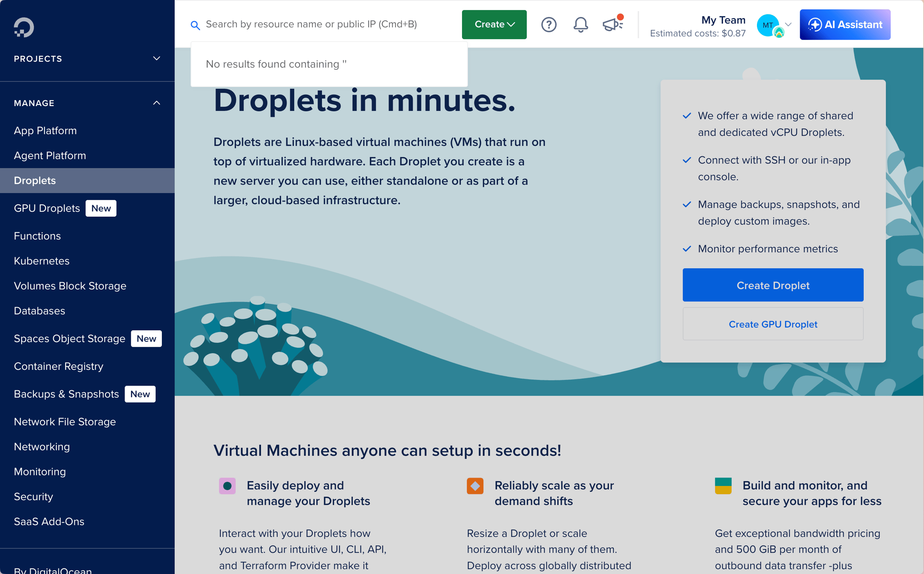The image size is (924, 574).
Task: Open SaaS Add-Ons in sidebar
Action: (49, 521)
